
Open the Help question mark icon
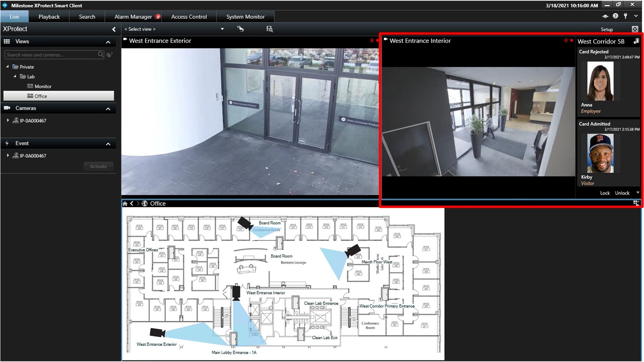click(x=615, y=16)
